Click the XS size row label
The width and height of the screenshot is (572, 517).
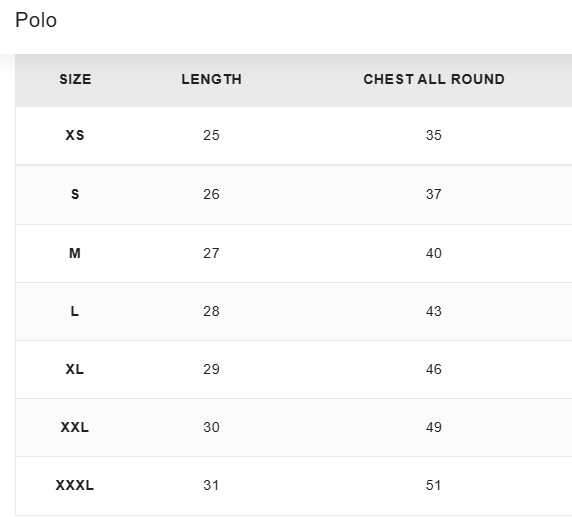[75, 135]
